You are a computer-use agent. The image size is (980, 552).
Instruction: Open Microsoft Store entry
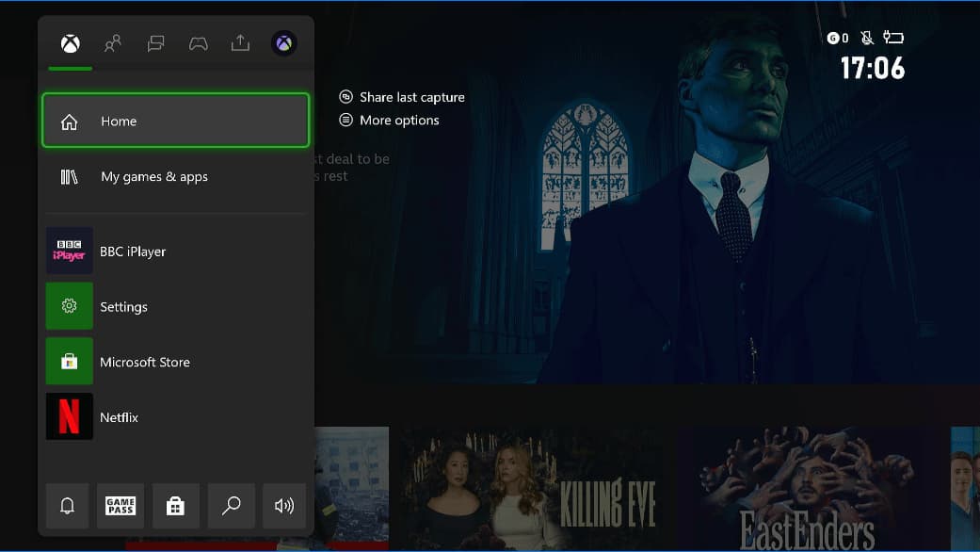tap(176, 362)
